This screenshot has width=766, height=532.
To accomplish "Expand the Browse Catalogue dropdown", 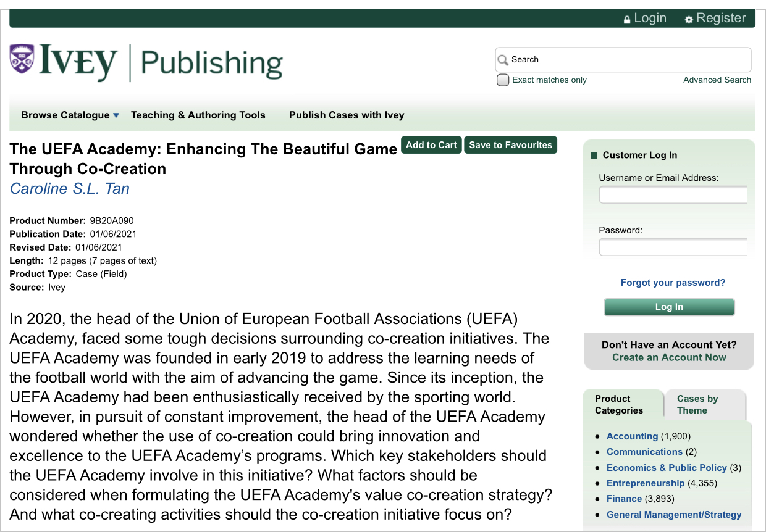I will (64, 115).
